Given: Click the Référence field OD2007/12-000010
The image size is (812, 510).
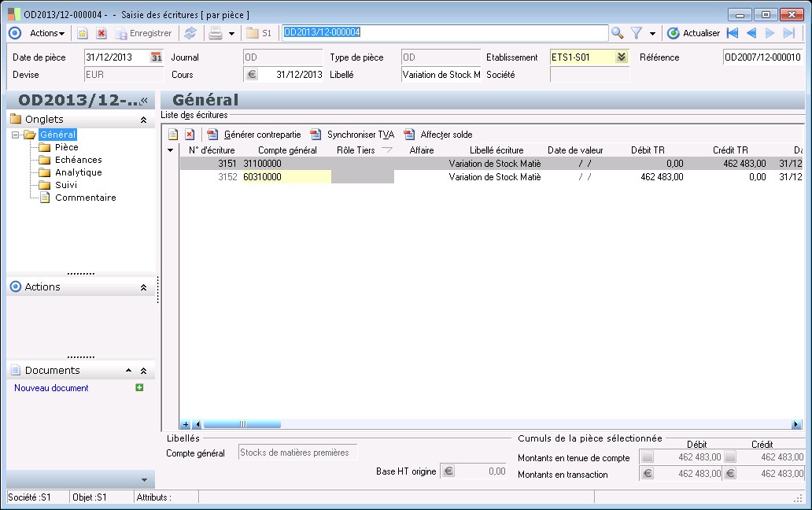Looking at the screenshot, I should pyautogui.click(x=762, y=57).
